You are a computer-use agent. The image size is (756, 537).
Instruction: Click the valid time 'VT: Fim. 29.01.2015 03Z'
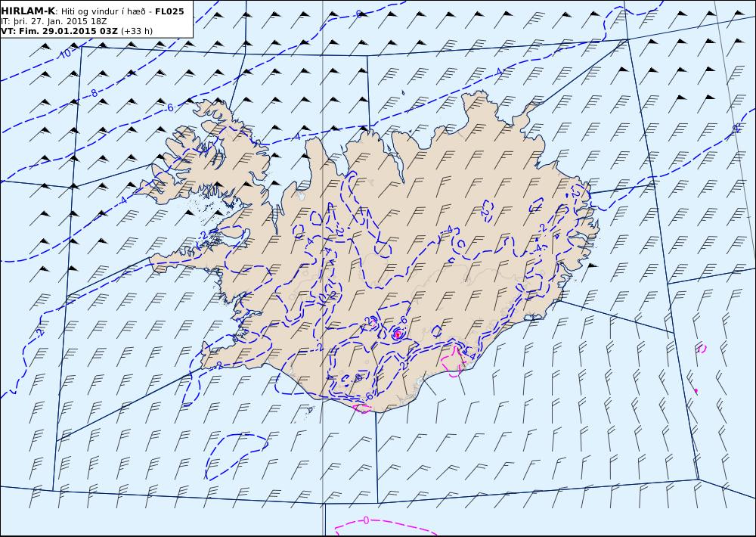click(x=59, y=31)
